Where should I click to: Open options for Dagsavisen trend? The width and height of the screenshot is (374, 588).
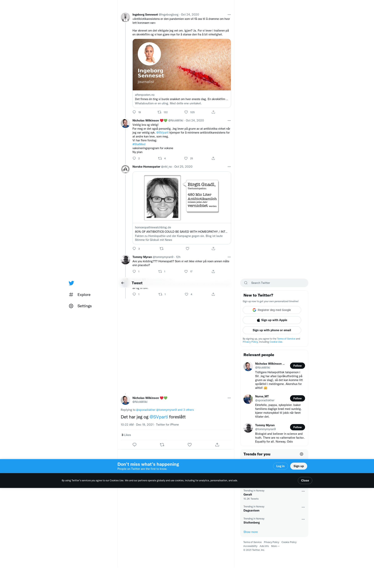click(x=303, y=507)
